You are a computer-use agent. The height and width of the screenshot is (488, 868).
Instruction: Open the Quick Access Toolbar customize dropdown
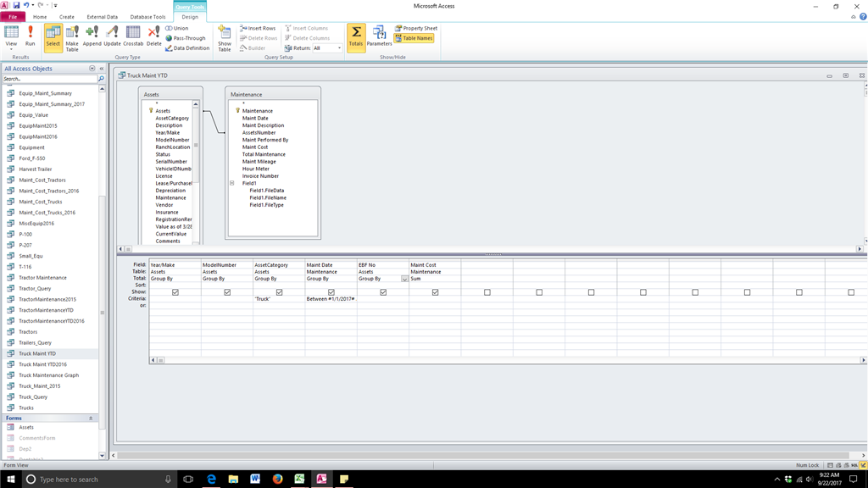click(55, 6)
